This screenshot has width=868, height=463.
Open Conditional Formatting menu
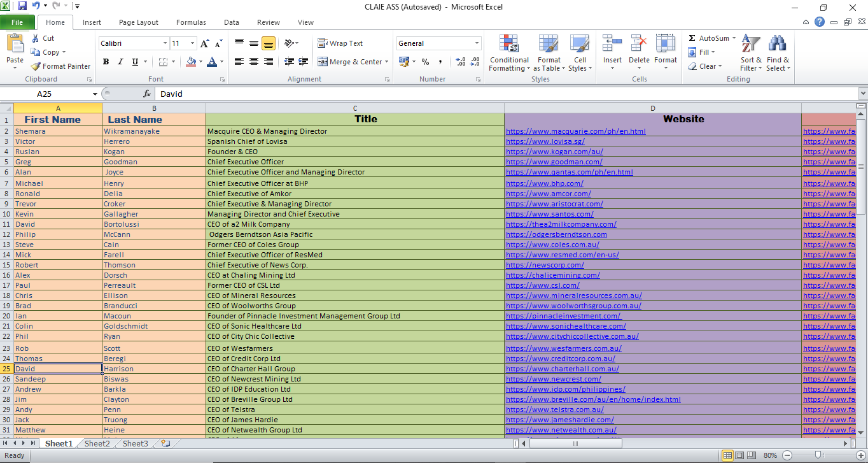[x=509, y=53]
